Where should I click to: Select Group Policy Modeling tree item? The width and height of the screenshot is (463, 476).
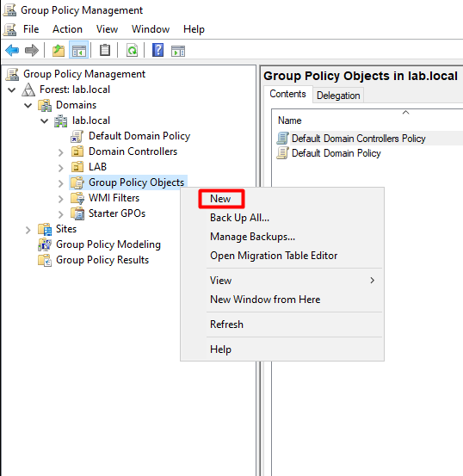108,244
